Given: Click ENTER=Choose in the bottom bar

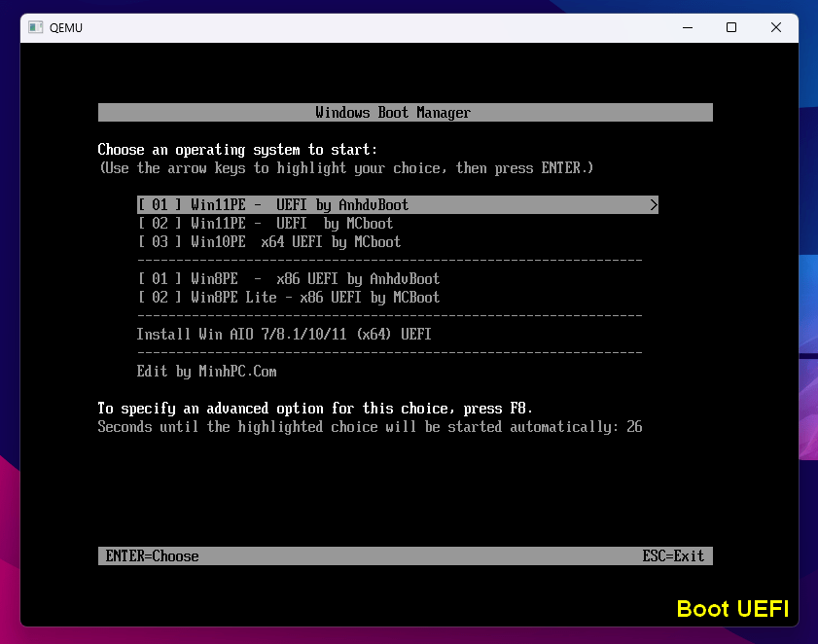Looking at the screenshot, I should [x=153, y=555].
